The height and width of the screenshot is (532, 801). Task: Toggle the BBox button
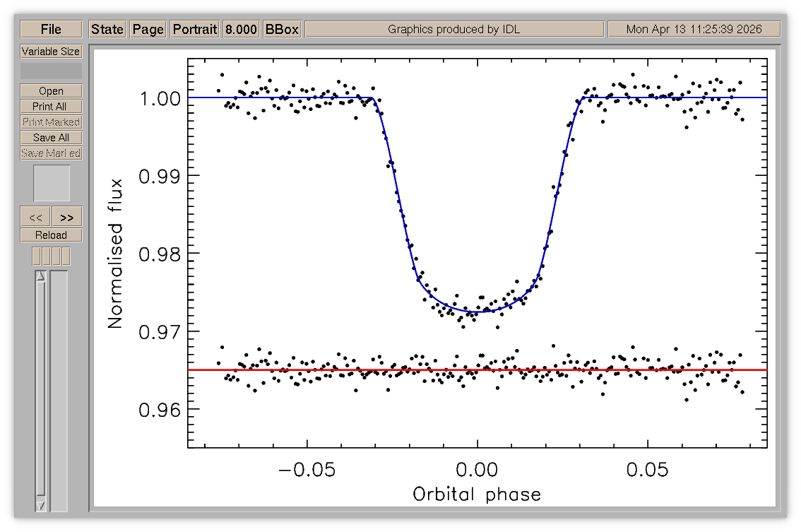[x=282, y=29]
